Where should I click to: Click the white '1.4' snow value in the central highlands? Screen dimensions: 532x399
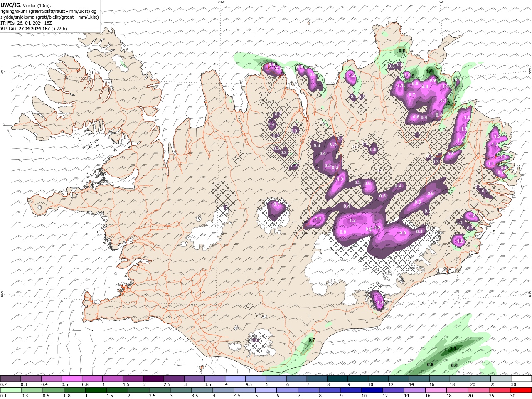point(319,218)
